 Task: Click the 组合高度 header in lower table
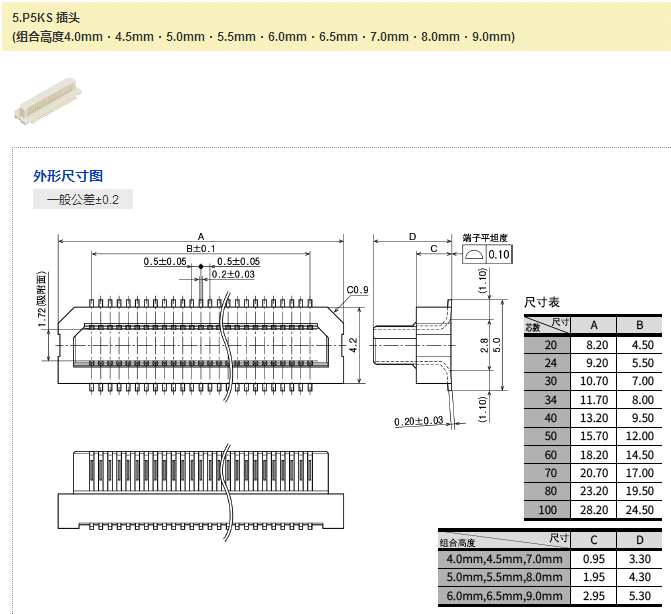point(459,543)
